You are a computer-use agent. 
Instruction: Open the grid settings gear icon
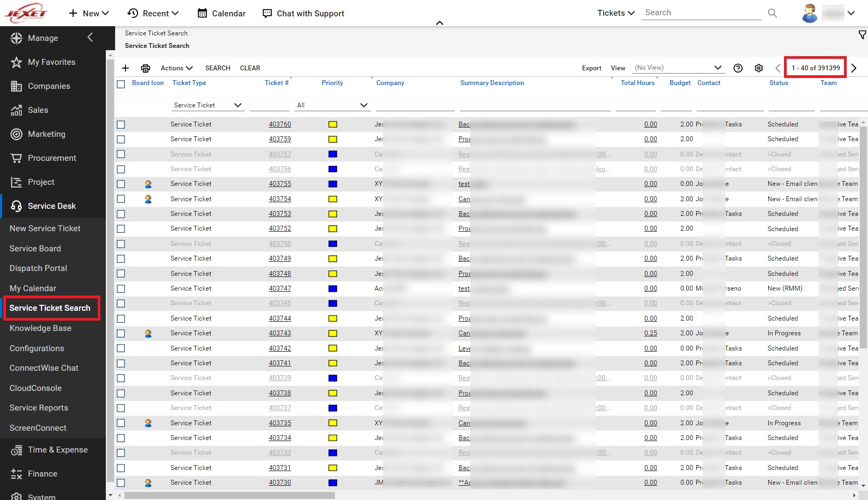[x=758, y=68]
